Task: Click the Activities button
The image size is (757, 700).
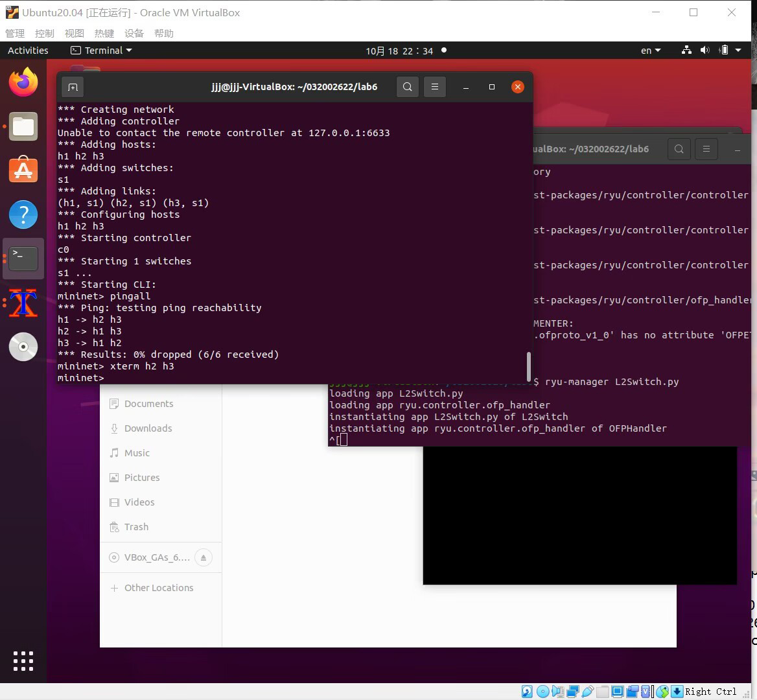Action: (28, 50)
